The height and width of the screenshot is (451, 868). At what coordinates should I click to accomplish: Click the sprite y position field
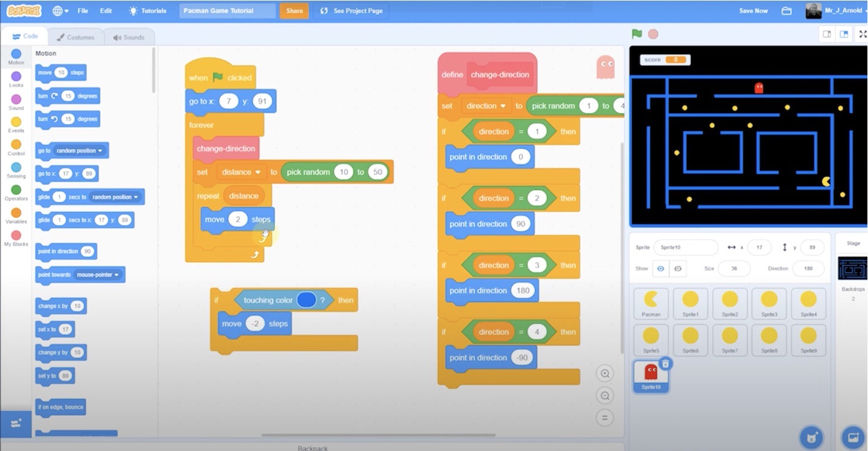tap(812, 248)
